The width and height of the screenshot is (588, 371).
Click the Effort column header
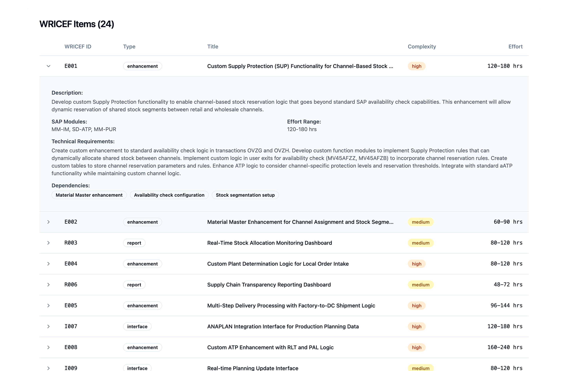[x=515, y=47]
